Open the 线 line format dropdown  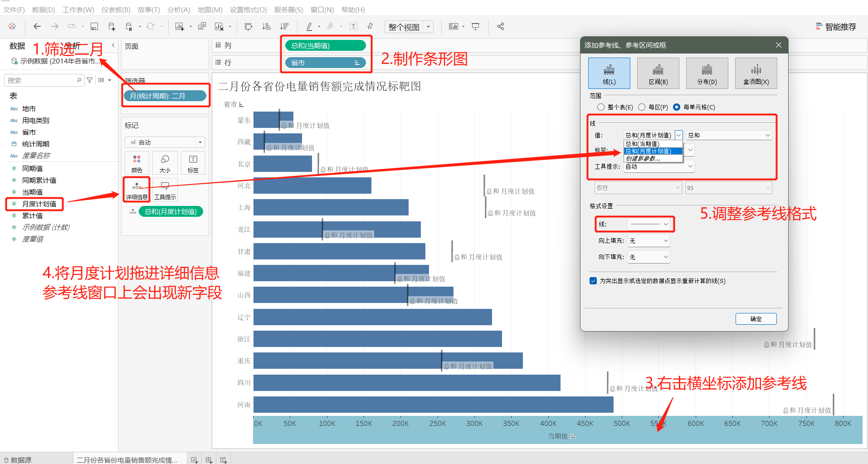coord(649,224)
